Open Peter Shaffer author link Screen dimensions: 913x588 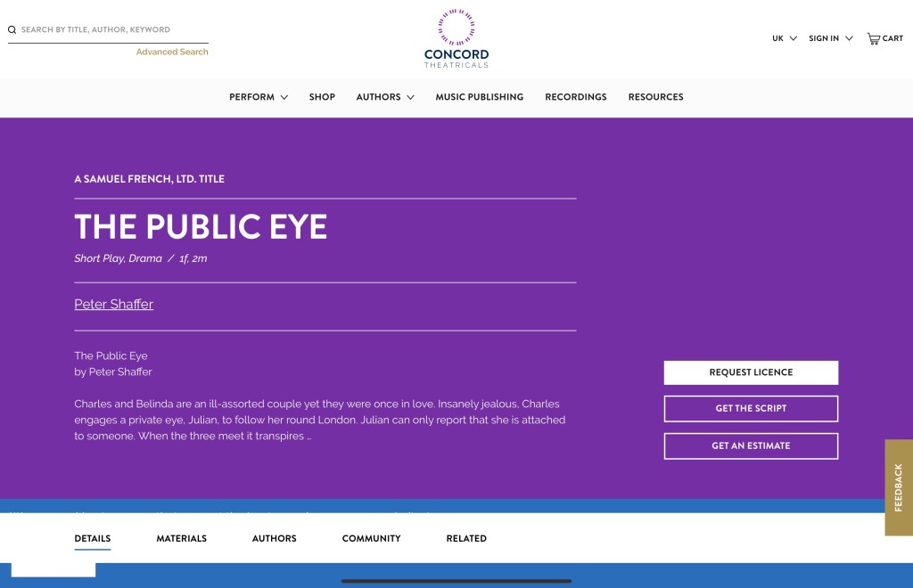114,305
